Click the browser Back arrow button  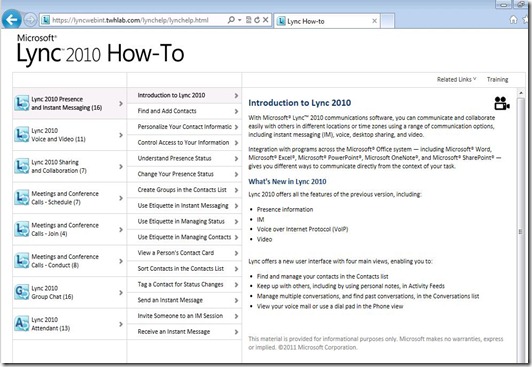click(12, 20)
